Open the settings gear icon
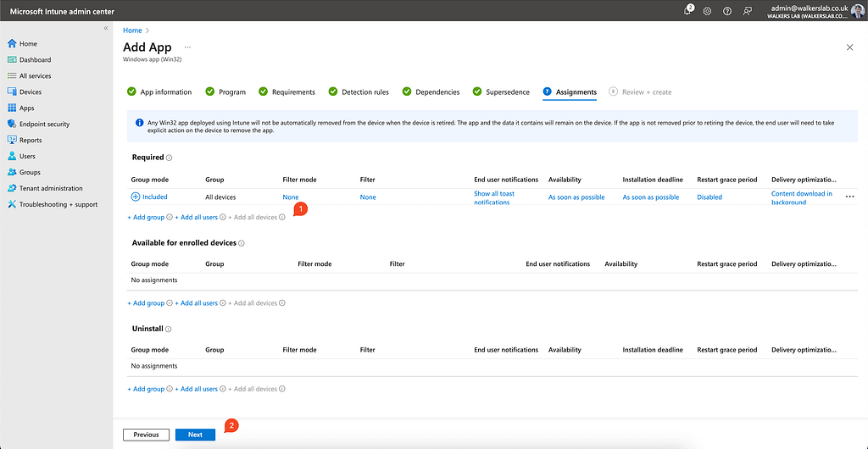Image resolution: width=868 pixels, height=449 pixels. (707, 11)
